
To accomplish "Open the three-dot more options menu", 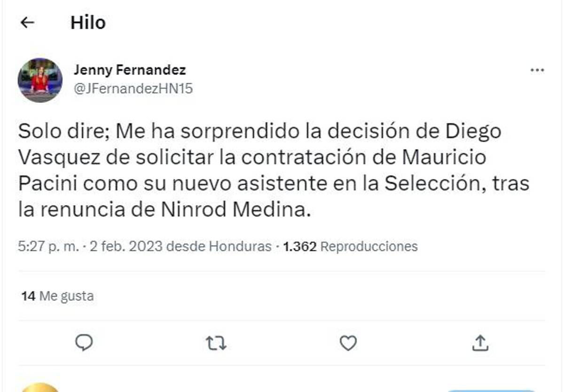I will (537, 71).
